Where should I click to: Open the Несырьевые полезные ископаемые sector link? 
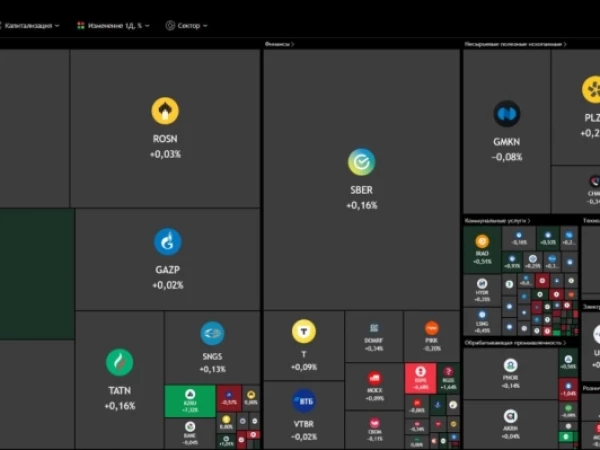[x=515, y=44]
